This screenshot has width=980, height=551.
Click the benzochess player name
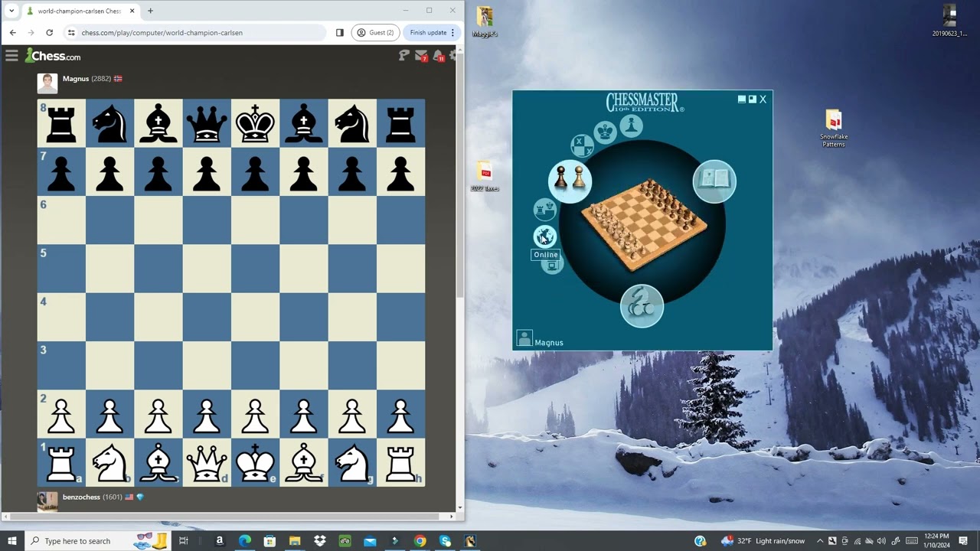click(x=81, y=497)
